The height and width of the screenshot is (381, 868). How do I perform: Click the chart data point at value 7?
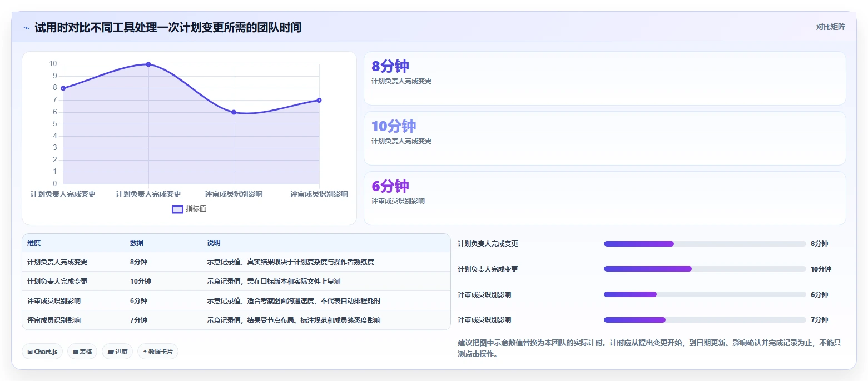pyautogui.click(x=319, y=100)
